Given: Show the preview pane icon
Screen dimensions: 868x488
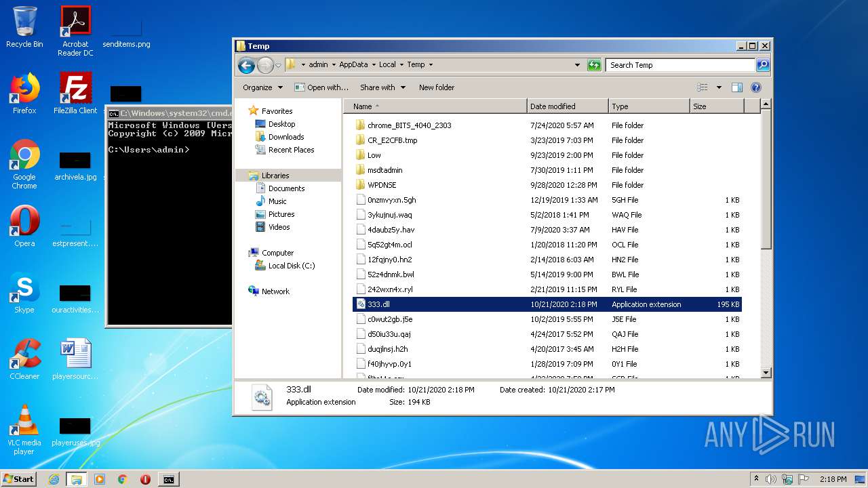Looking at the screenshot, I should point(737,87).
